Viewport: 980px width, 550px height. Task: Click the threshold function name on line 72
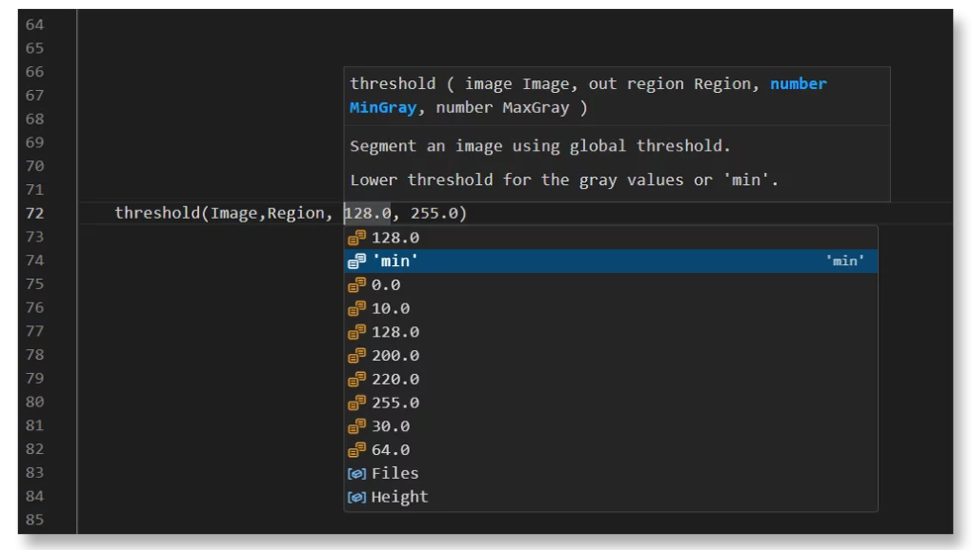coord(156,214)
